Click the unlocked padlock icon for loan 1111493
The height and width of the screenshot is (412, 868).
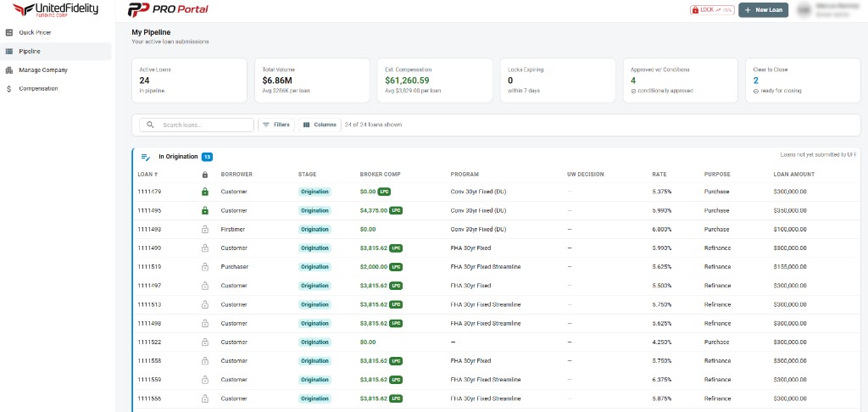click(204, 230)
